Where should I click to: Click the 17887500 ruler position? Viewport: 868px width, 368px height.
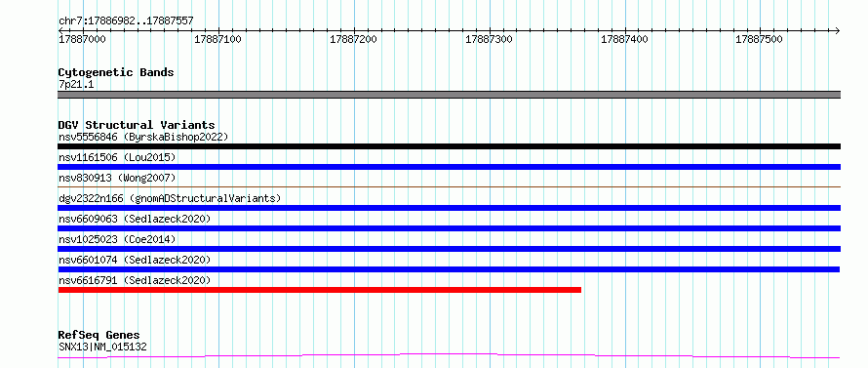click(760, 39)
